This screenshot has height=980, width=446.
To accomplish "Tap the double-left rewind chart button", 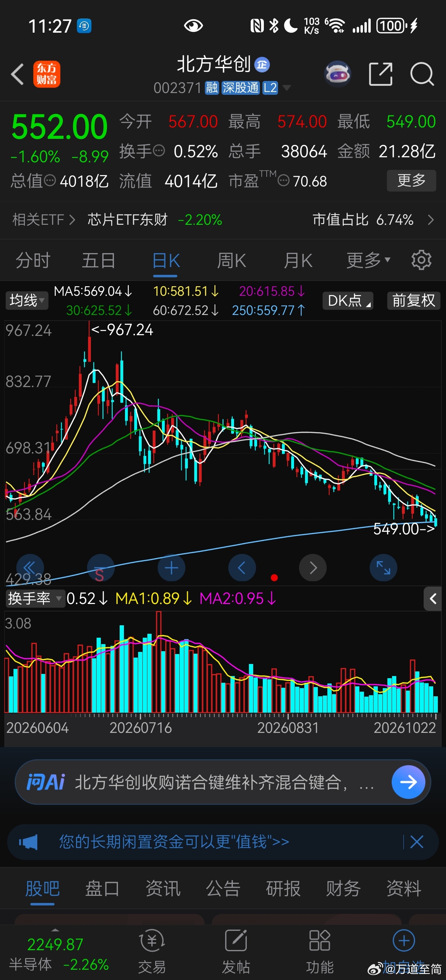I will (30, 568).
